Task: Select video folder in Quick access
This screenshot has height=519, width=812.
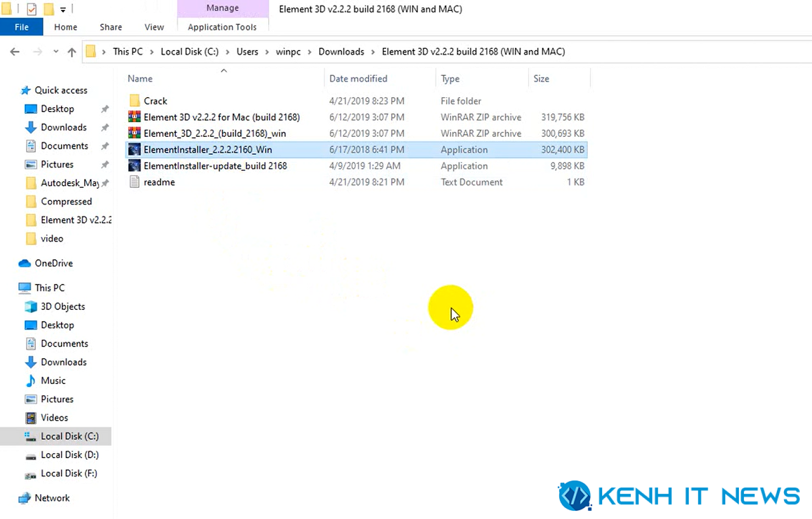Action: tap(52, 238)
